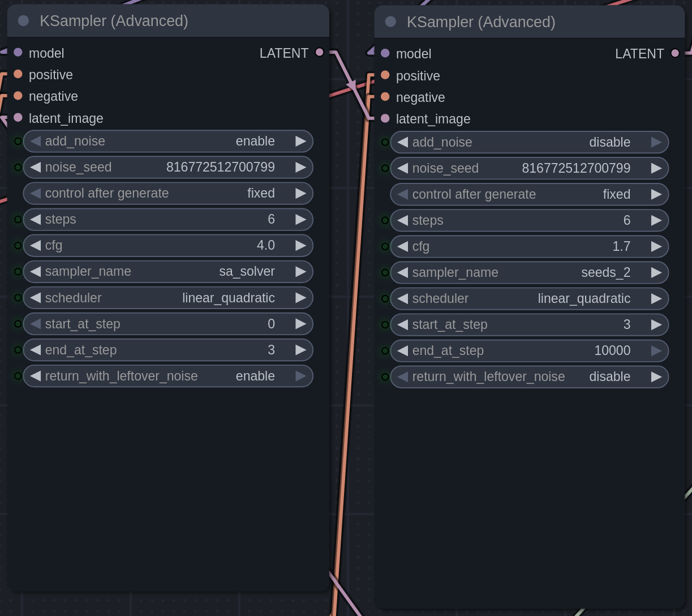Screen dimensions: 692x616
Task: Increment noise_seed on right KSampler
Action: (x=656, y=169)
